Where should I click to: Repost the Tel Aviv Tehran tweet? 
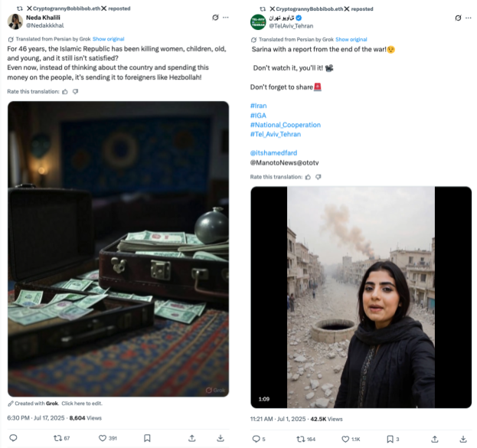pyautogui.click(x=300, y=439)
